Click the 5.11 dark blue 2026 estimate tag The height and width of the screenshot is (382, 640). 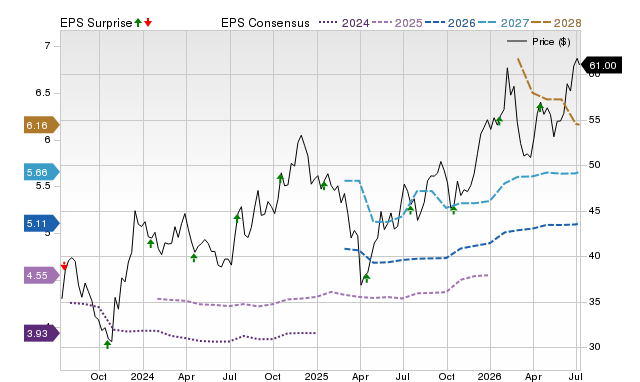click(42, 224)
